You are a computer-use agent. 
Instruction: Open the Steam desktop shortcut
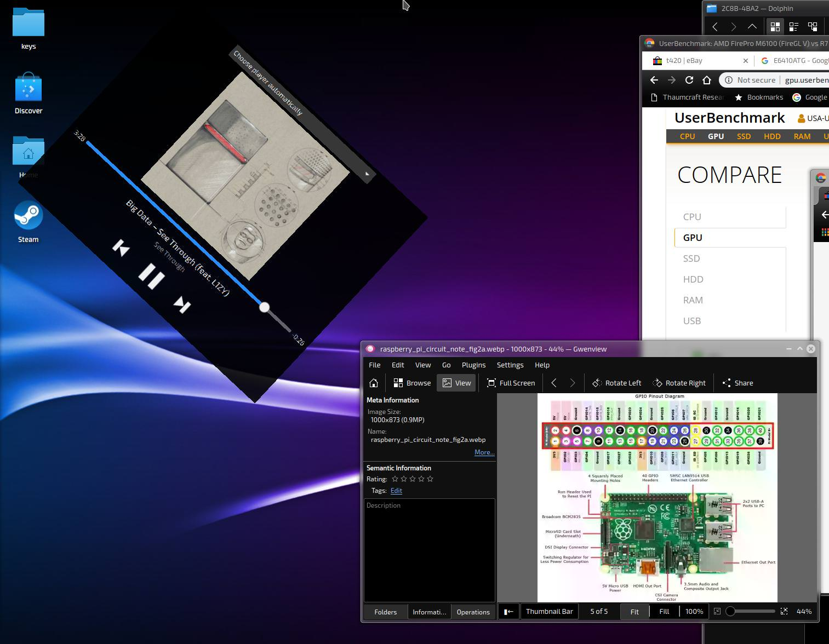coord(28,217)
